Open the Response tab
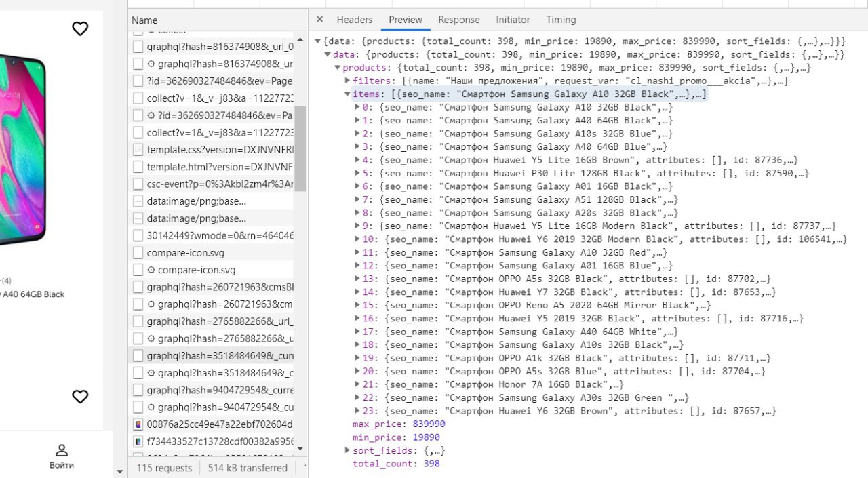The height and width of the screenshot is (478, 868). tap(459, 20)
